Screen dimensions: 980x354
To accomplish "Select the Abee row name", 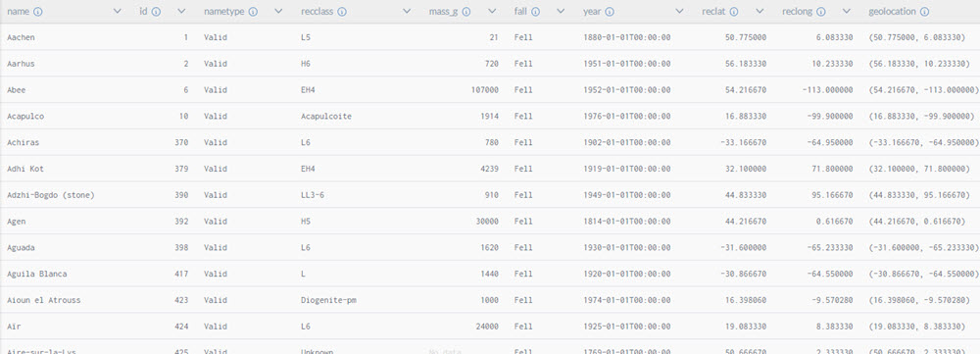I will [17, 90].
